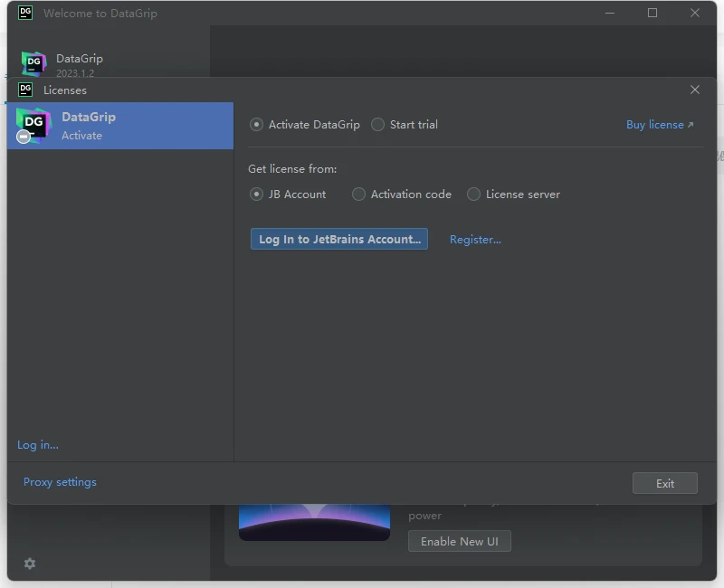724x588 pixels.
Task: Click Log In to JetBrains Account button
Action: coord(339,239)
